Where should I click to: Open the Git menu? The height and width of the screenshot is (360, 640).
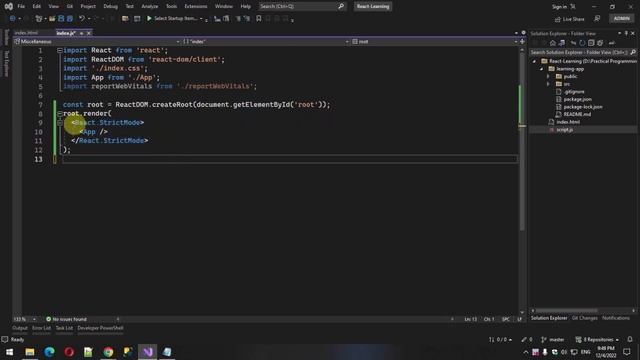pyautogui.click(x=70, y=6)
